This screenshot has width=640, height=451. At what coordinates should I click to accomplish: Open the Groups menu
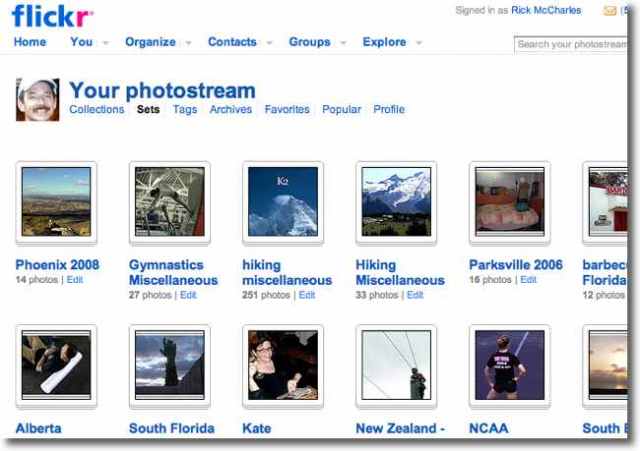coord(309,42)
